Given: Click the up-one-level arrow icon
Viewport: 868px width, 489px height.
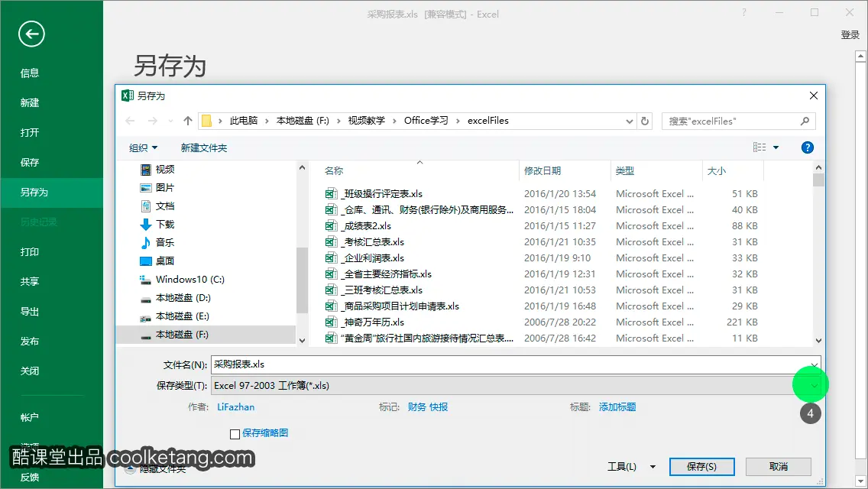Looking at the screenshot, I should 188,121.
